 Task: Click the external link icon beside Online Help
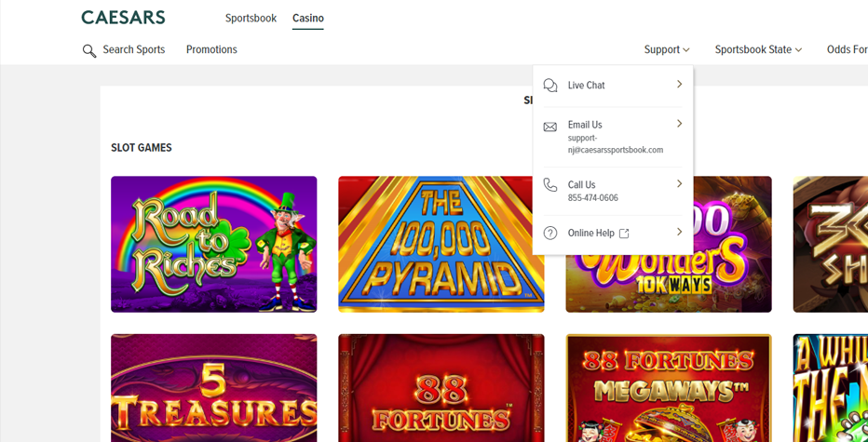pos(624,234)
